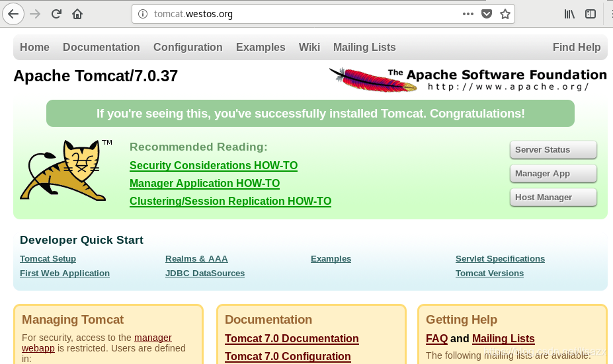Open Manager Application HOW-TO link
This screenshot has height=364, width=613.
click(204, 184)
